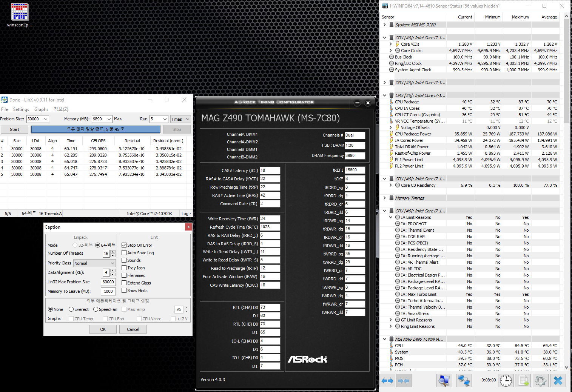Open the Settings menu in LinX
Viewport: 572px width, 392px height.
click(21, 109)
